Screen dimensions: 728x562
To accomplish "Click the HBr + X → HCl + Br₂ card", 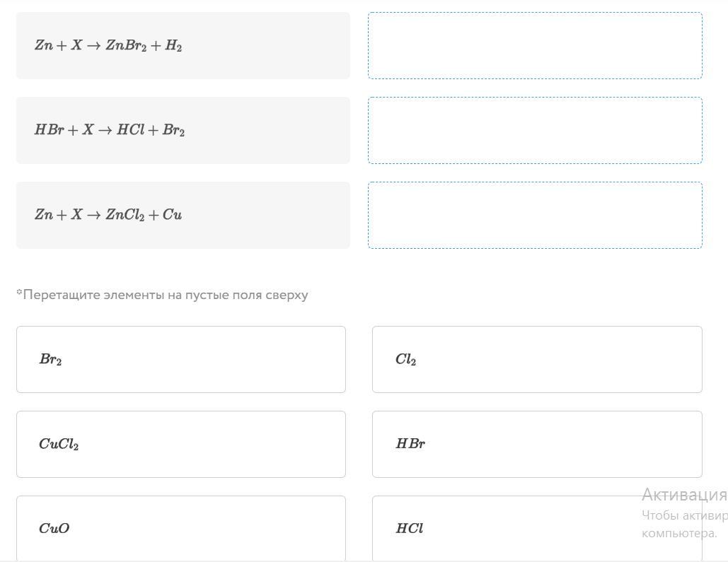I will click(x=183, y=130).
